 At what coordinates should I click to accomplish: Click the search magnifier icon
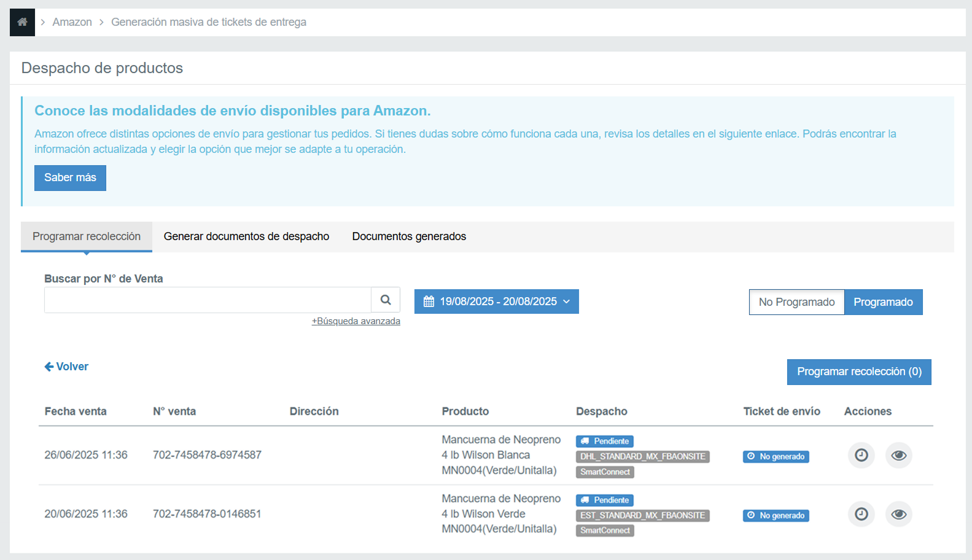click(x=386, y=300)
